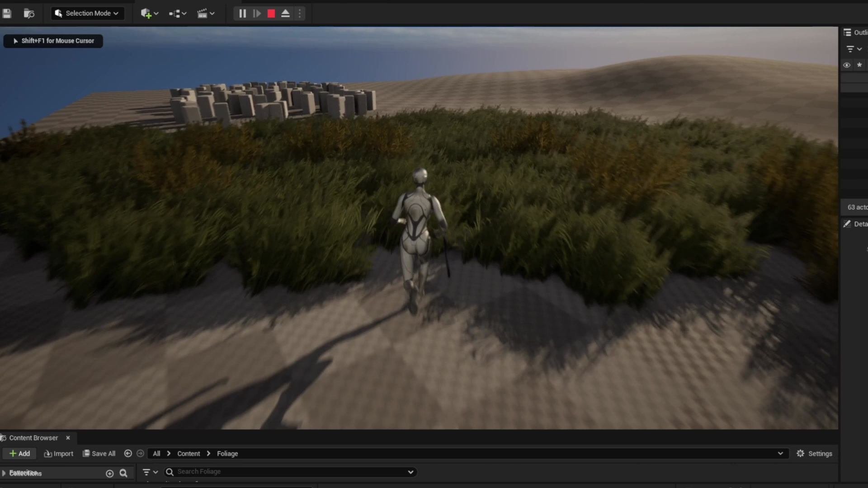The width and height of the screenshot is (868, 488).
Task: Stop the play session
Action: click(271, 14)
